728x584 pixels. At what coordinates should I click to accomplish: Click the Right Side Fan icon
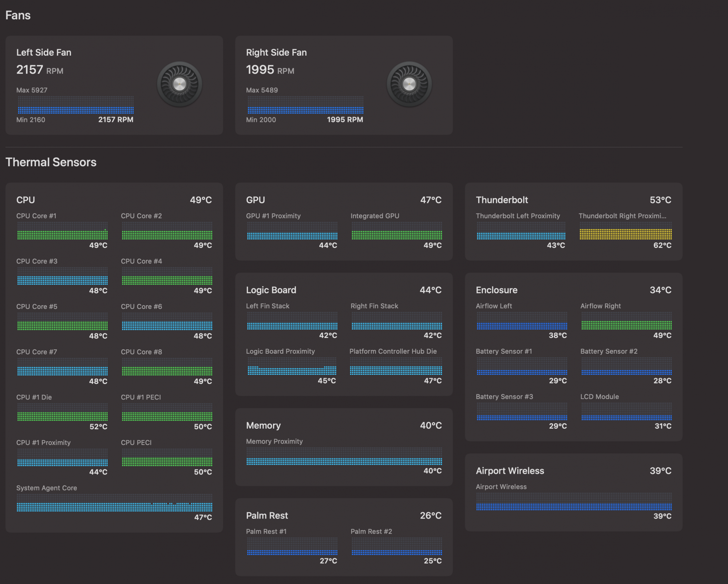pyautogui.click(x=409, y=84)
